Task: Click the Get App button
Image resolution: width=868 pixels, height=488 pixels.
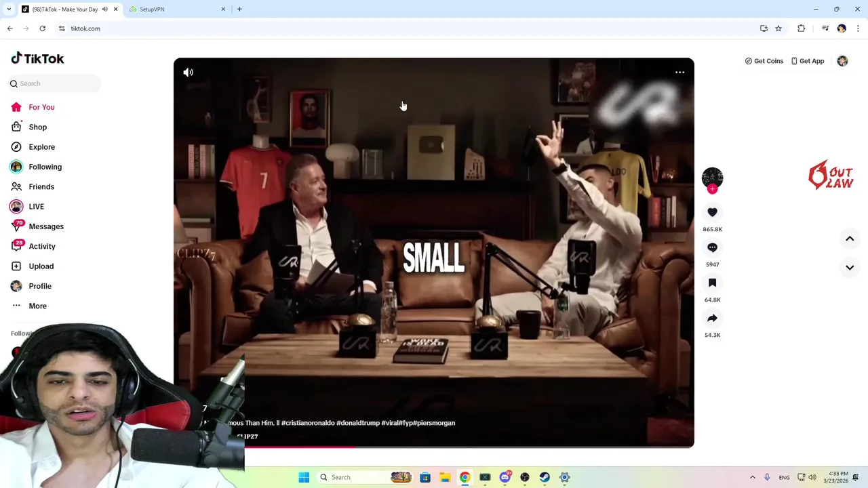Action: [x=808, y=61]
